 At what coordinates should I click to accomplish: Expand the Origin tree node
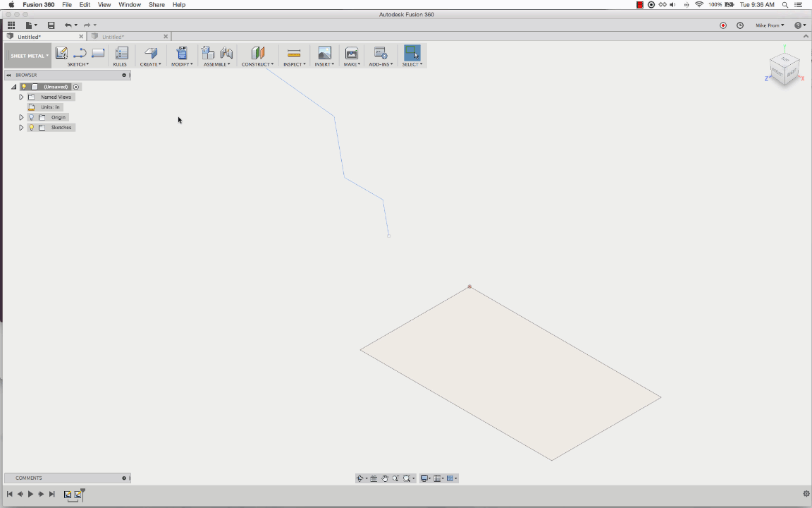pos(21,117)
